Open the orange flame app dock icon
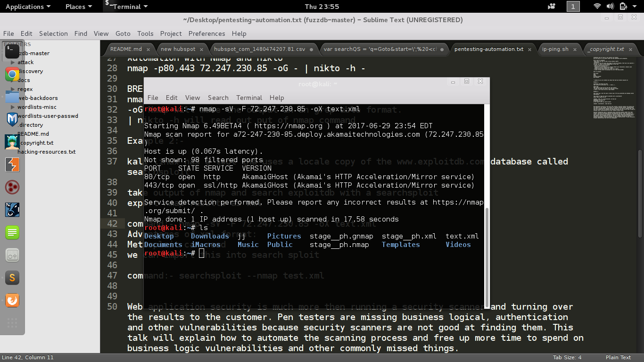 (12, 300)
